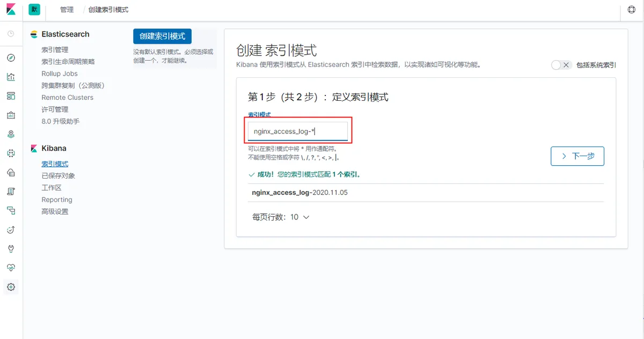Click the 第 1 步（共 2 步）：定义索引模式 heading
644x339 pixels.
(x=318, y=97)
